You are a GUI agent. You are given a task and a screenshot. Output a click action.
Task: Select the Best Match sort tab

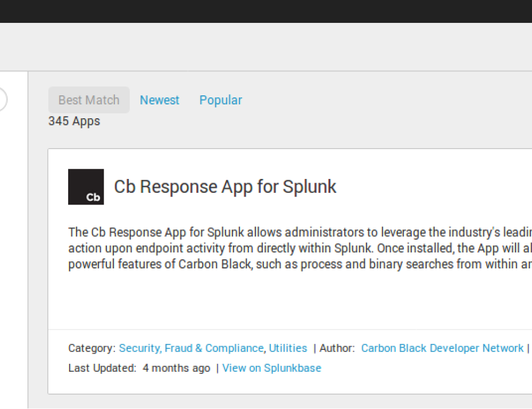tap(89, 100)
